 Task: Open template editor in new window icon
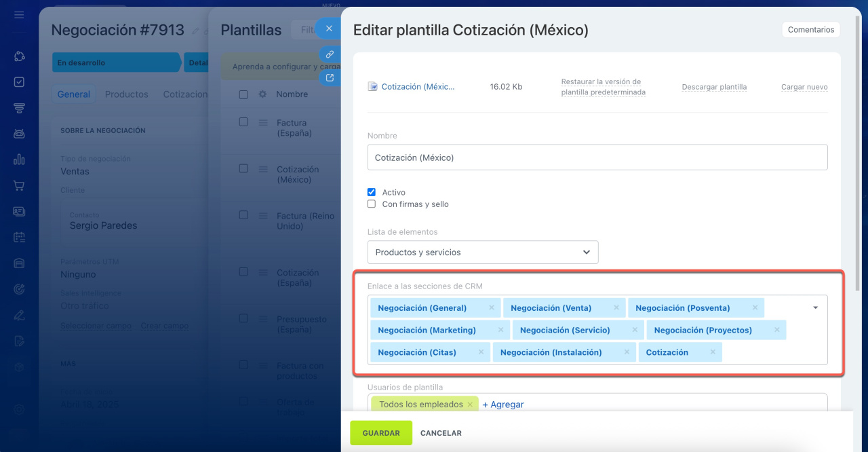click(x=330, y=77)
